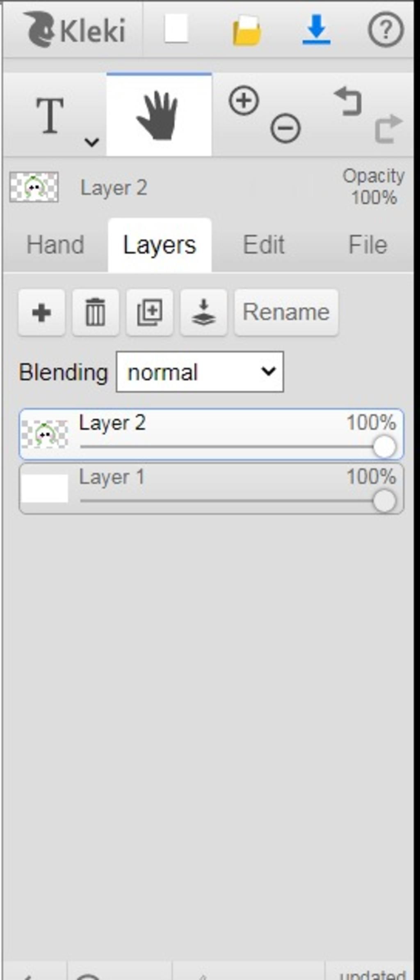The image size is (420, 980).
Task: Switch to the File tab
Action: (x=367, y=245)
